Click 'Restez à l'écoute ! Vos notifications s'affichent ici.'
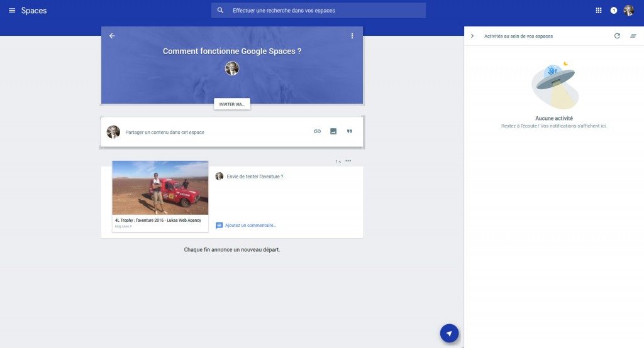Viewport: 644px width, 348px height. 553,126
